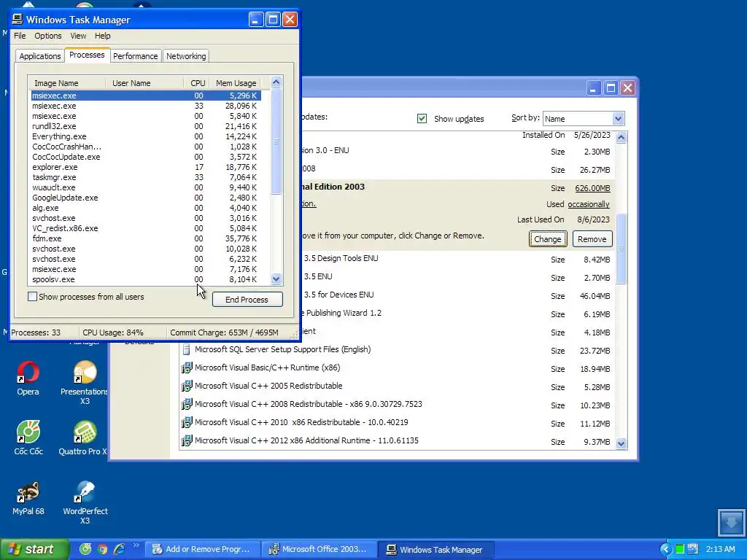Open the Opera desktop shortcut
The height and width of the screenshot is (560, 747).
click(28, 378)
